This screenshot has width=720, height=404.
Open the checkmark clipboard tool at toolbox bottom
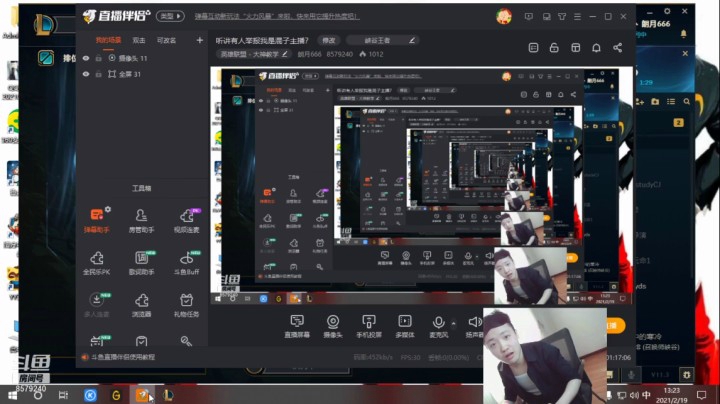[141, 341]
